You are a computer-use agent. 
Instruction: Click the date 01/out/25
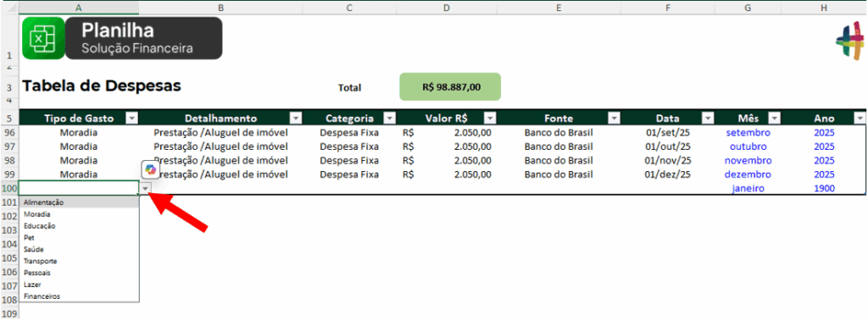coord(668,147)
